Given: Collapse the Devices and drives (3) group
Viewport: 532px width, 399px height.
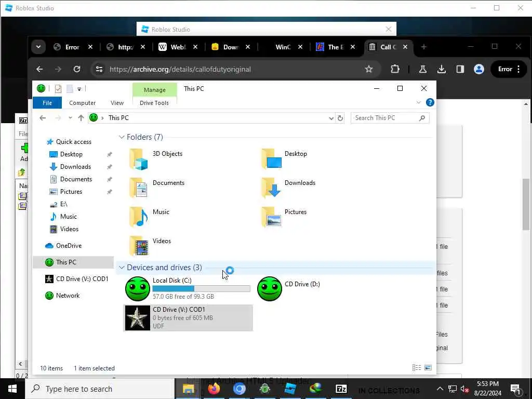Looking at the screenshot, I should [122, 268].
